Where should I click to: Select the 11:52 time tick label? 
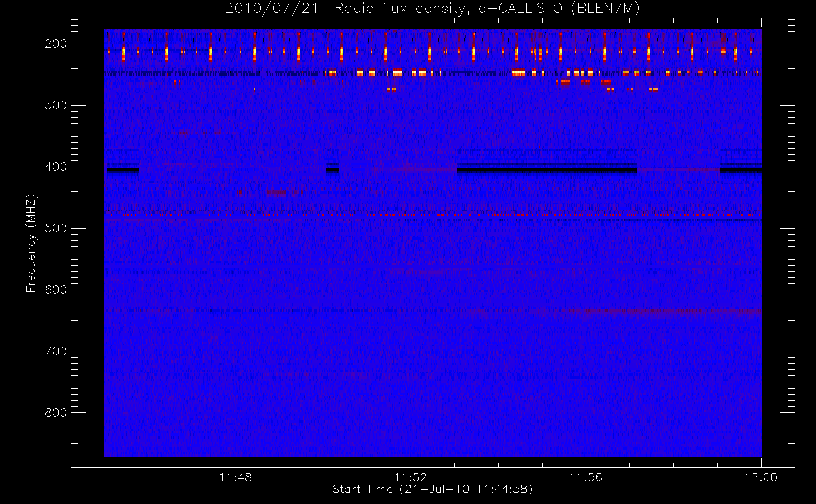pos(411,477)
